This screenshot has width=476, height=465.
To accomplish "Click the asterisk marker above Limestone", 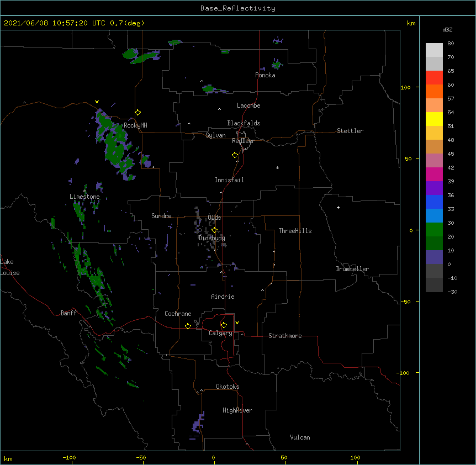I will (x=84, y=191).
